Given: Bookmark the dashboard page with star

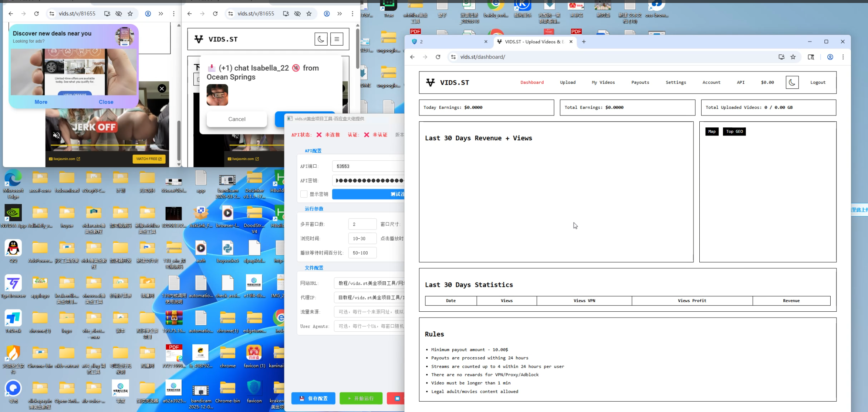Looking at the screenshot, I should 793,57.
